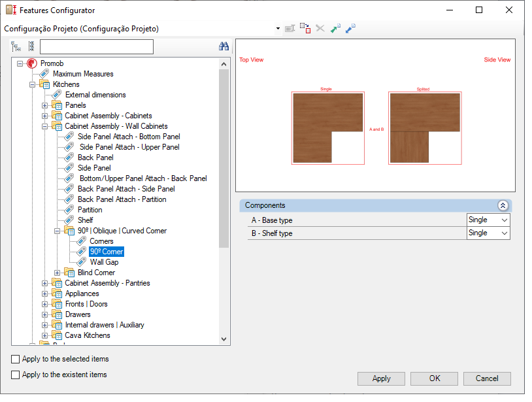This screenshot has width=532, height=402.
Task: Click the tag icon beside External dimensions
Action: click(57, 95)
